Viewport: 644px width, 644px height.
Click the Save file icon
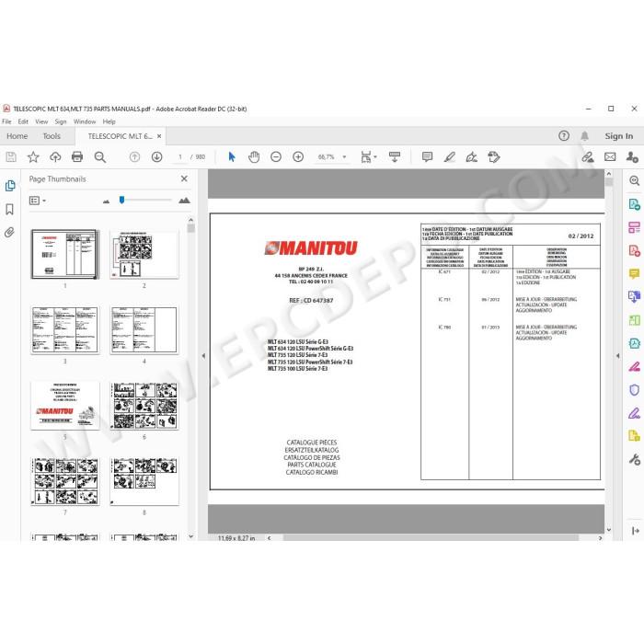click(11, 157)
